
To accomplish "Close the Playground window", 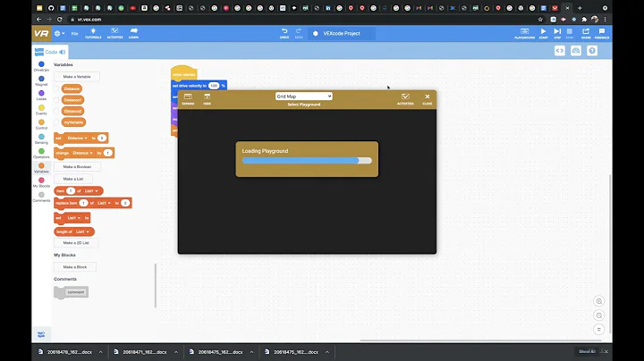I will pyautogui.click(x=428, y=99).
